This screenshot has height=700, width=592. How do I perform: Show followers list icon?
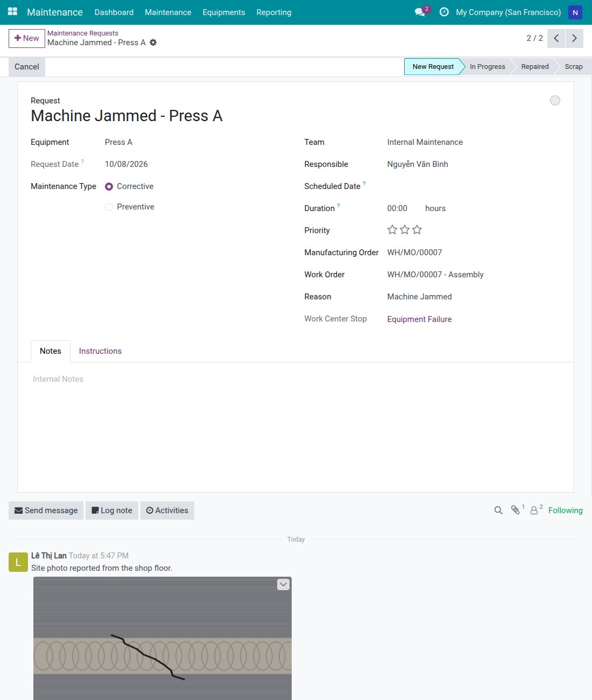tap(534, 510)
